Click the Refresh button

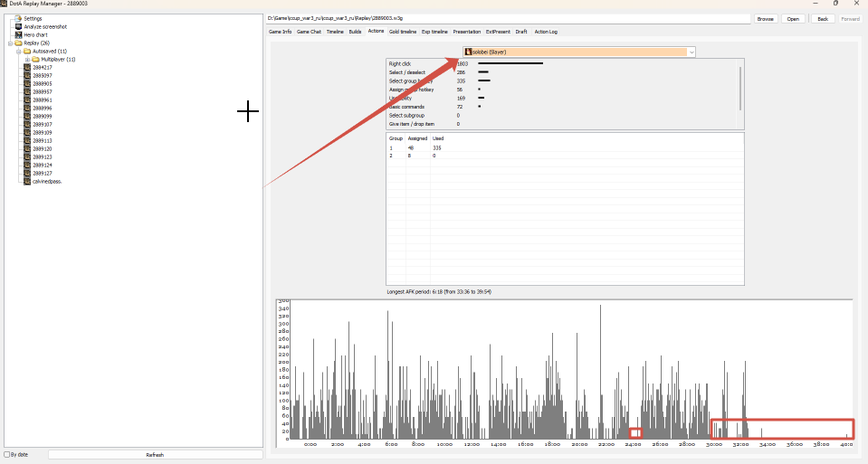click(x=155, y=455)
